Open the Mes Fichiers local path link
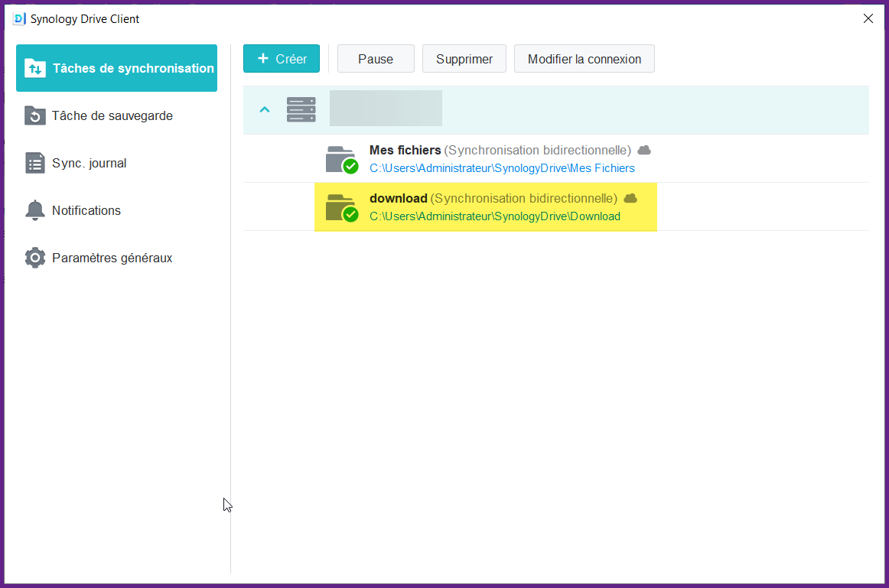The width and height of the screenshot is (889, 588). (502, 168)
